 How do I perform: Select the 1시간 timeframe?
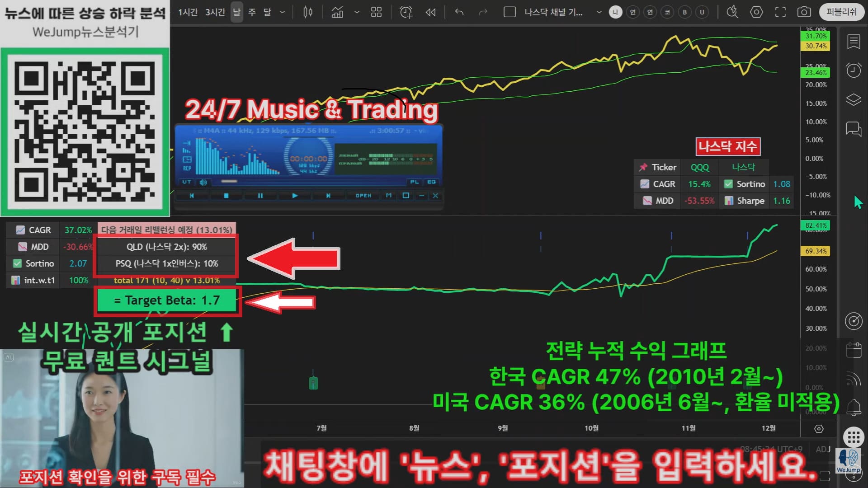click(188, 12)
